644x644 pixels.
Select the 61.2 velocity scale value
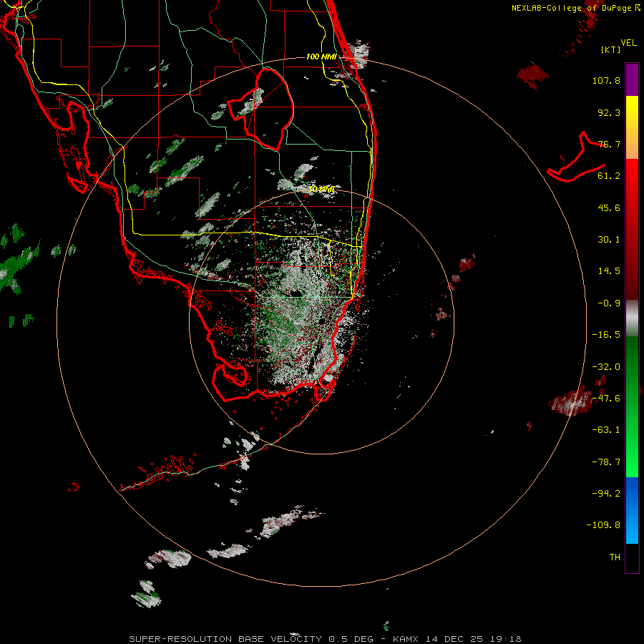pos(609,176)
